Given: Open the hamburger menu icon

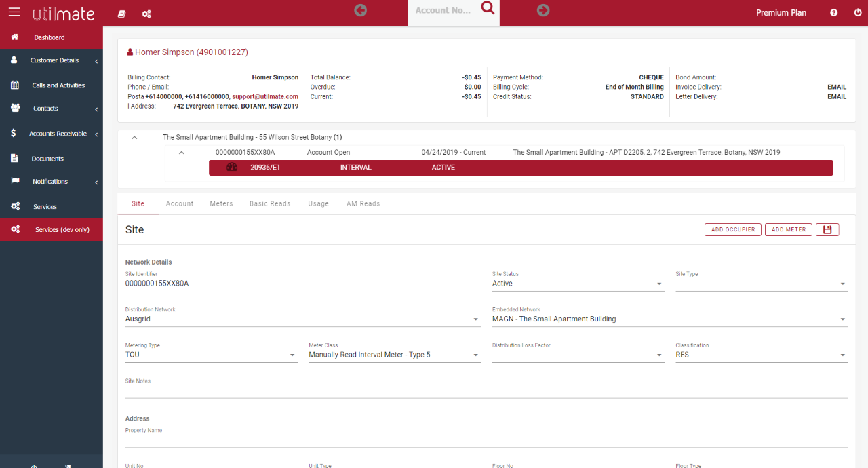Looking at the screenshot, I should click(14, 12).
